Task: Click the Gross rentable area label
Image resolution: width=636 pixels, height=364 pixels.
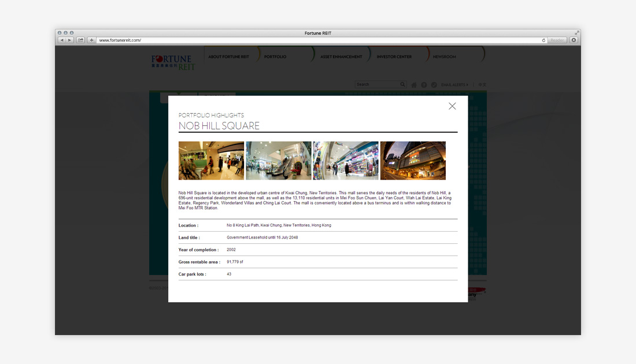Action: (x=199, y=262)
